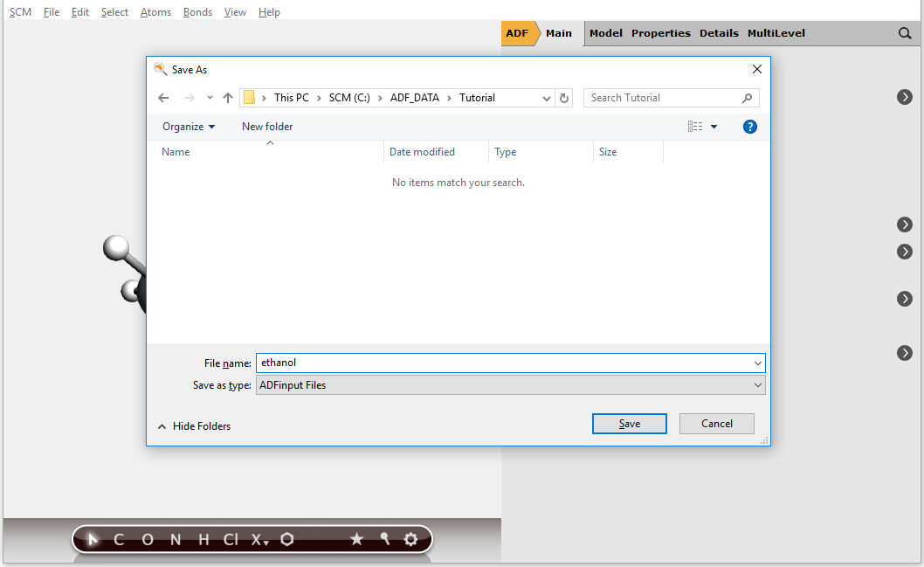The width and height of the screenshot is (924, 567).
Task: Select the carbon atom tool
Action: click(x=118, y=539)
